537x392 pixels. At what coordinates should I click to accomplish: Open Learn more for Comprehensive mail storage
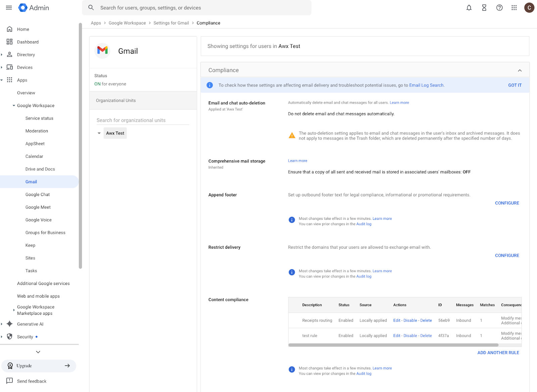pyautogui.click(x=297, y=161)
